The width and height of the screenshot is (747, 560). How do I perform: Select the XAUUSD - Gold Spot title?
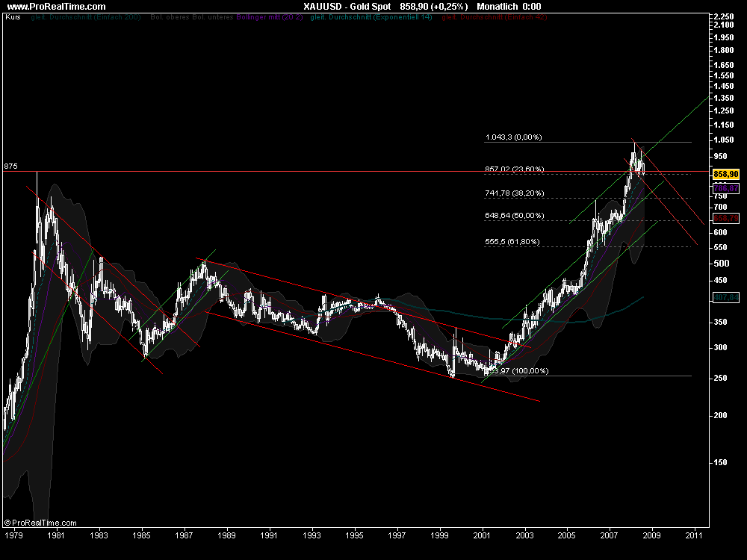click(x=347, y=6)
